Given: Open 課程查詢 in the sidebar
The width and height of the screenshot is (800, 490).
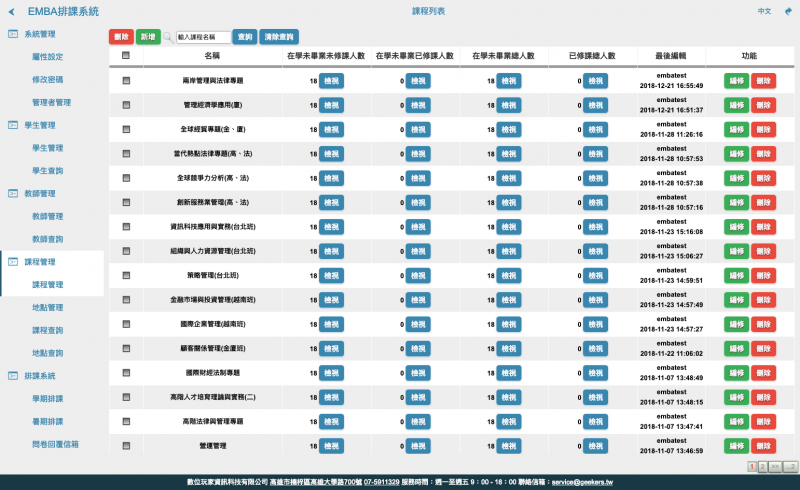Looking at the screenshot, I should [x=47, y=330].
